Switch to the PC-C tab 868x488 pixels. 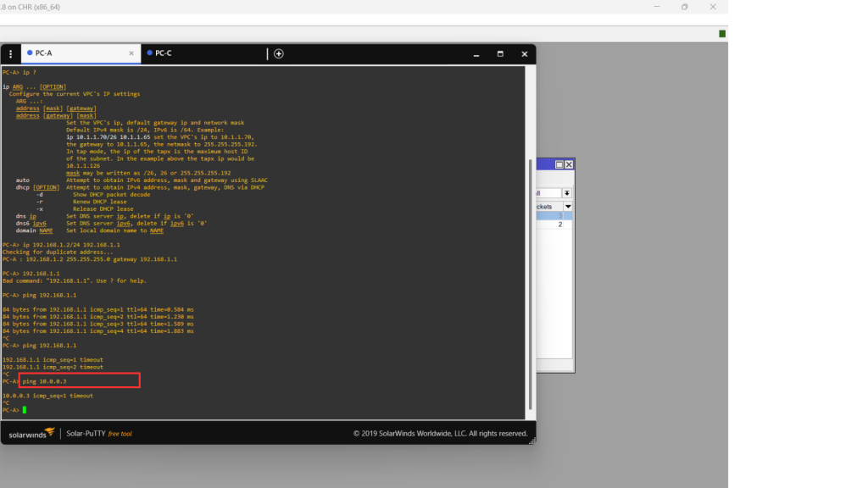(164, 53)
